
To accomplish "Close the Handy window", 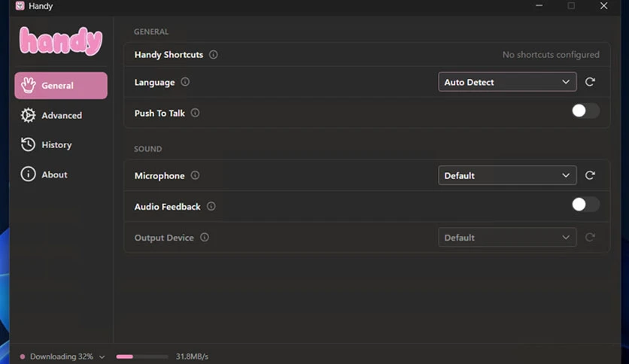I will [x=603, y=5].
